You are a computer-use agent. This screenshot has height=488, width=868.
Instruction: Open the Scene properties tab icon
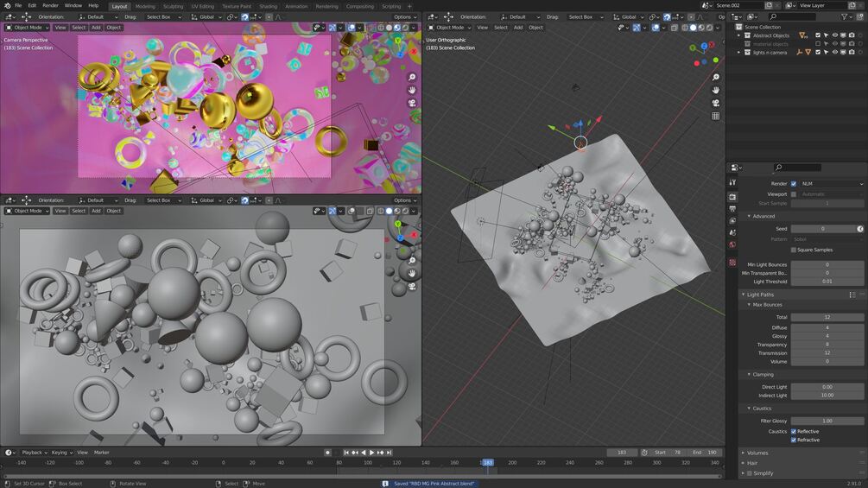pyautogui.click(x=732, y=232)
